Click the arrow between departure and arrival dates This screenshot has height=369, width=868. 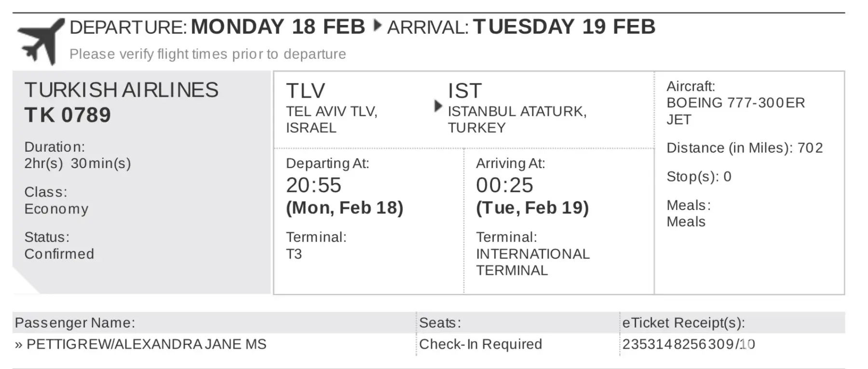pos(378,26)
